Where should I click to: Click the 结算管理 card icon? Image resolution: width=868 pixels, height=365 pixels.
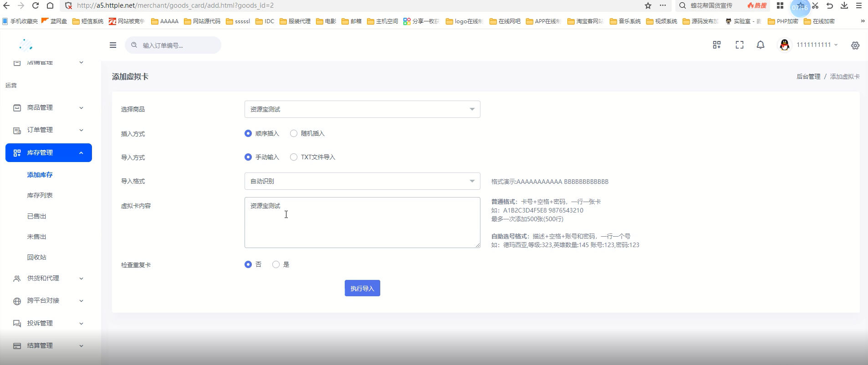click(x=17, y=346)
